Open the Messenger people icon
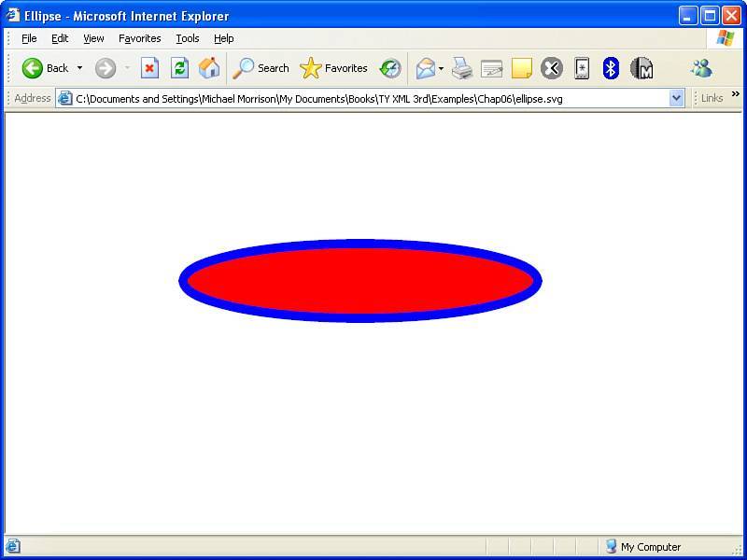This screenshot has height=560, width=747. point(702,68)
